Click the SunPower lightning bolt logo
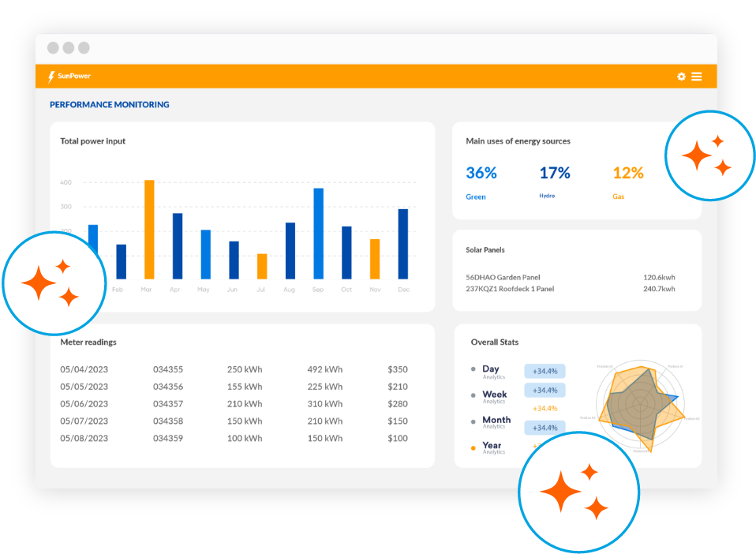 pyautogui.click(x=51, y=77)
